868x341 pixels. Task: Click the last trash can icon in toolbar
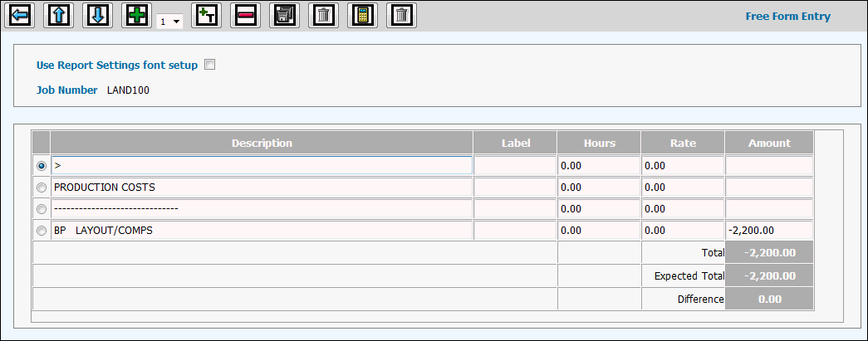(400, 16)
